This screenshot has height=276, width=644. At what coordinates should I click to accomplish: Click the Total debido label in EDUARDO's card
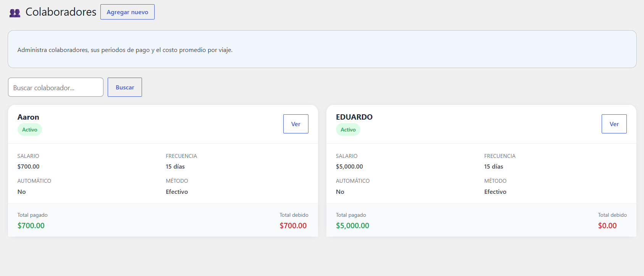[x=612, y=215]
